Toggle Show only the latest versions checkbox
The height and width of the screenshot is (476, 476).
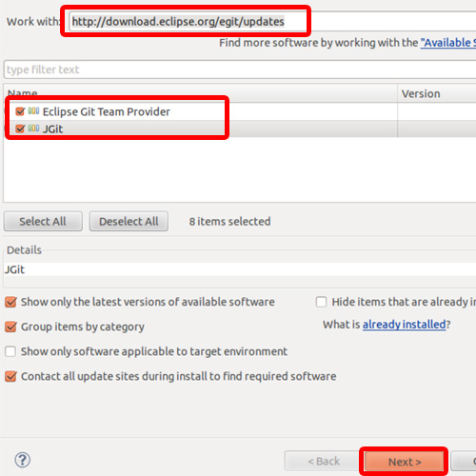pos(10,302)
